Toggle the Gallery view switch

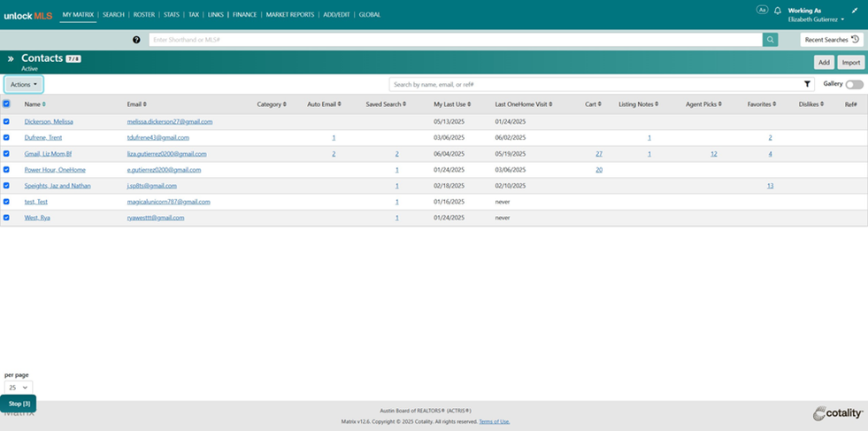(854, 84)
